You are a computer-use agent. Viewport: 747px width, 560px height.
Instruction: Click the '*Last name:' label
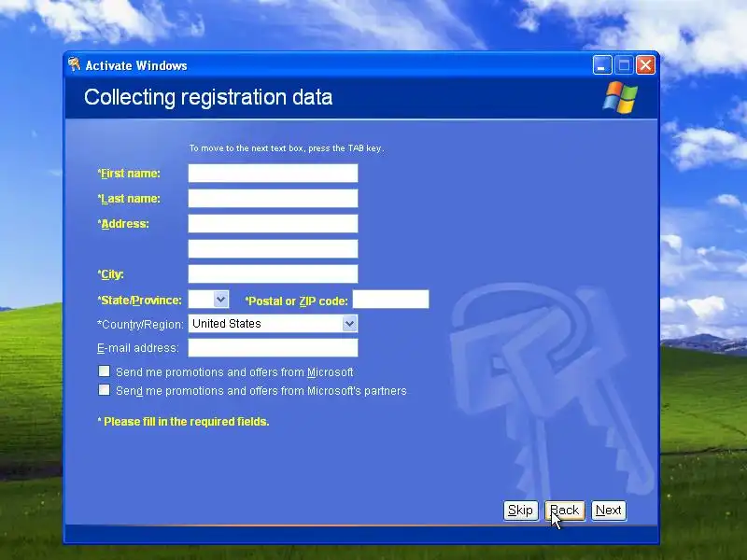pyautogui.click(x=129, y=199)
